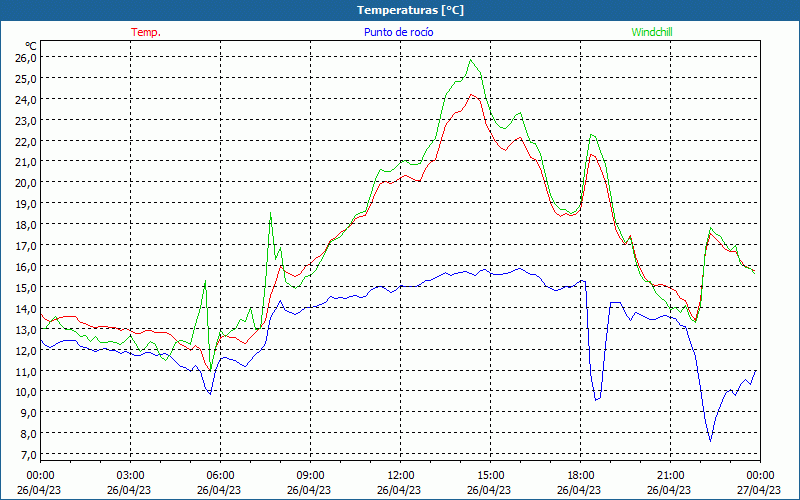This screenshot has width=800, height=500.
Task: Select the red 'Temp.' legend label
Action: coord(146,32)
